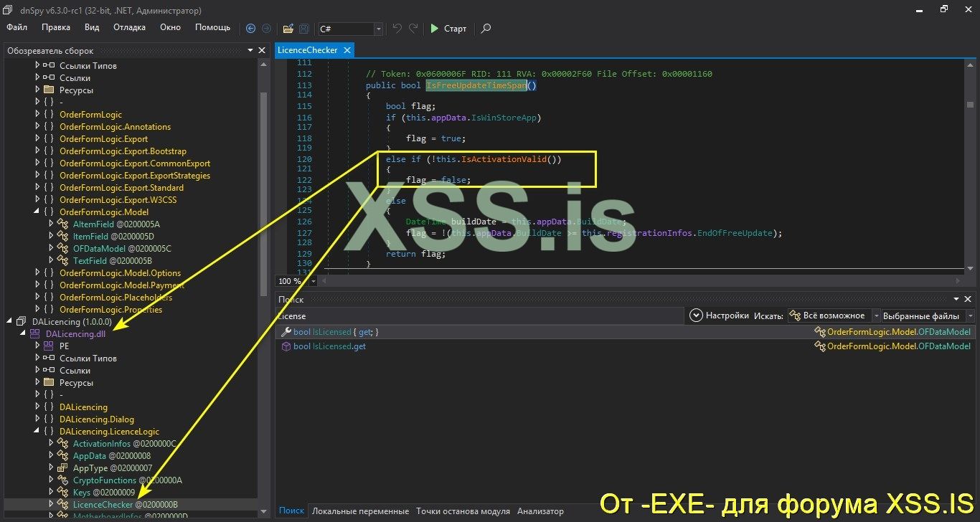Click the open file folder icon

pyautogui.click(x=288, y=29)
